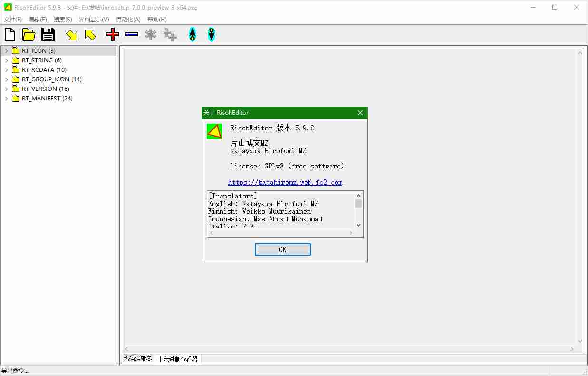This screenshot has width=588, height=376.
Task: Click the RT_ICON folder icon
Action: pos(15,50)
